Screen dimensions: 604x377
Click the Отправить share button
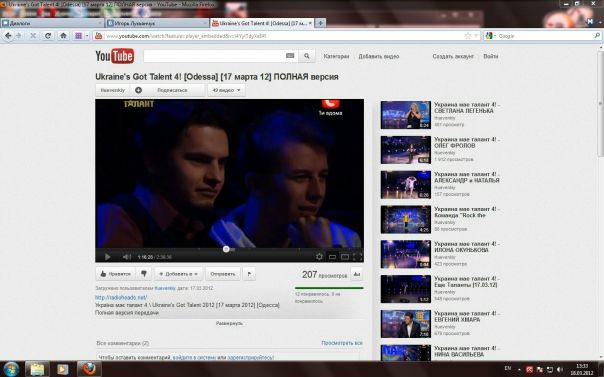pos(223,274)
